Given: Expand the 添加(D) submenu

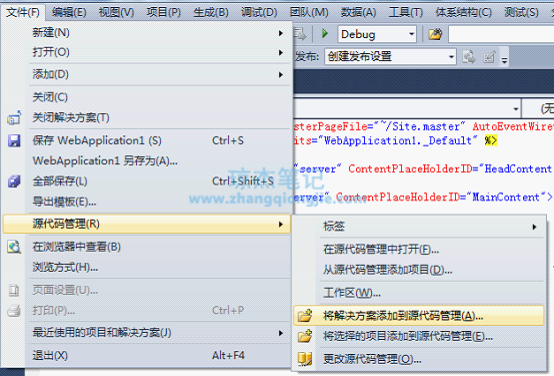Looking at the screenshot, I should pyautogui.click(x=281, y=75).
